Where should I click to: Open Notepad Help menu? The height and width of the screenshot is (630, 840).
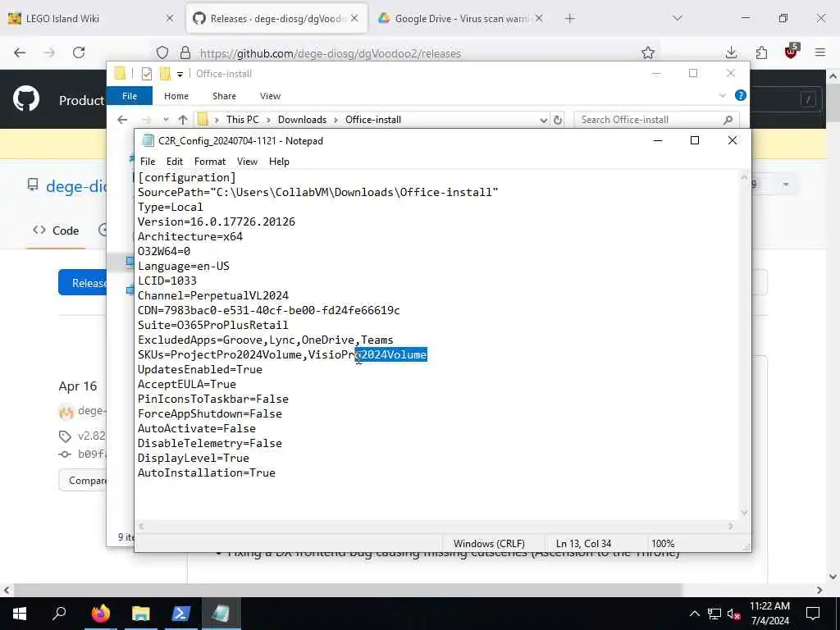(279, 162)
